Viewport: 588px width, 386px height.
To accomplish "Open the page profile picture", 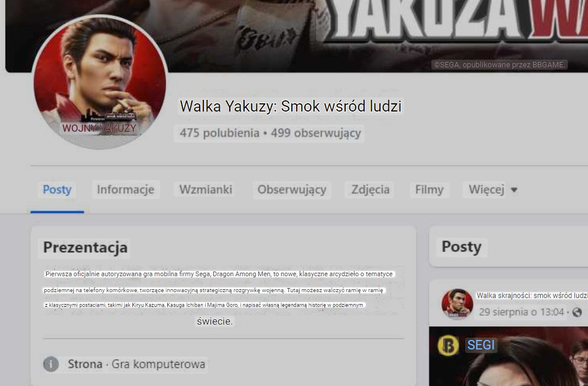I will (100, 82).
